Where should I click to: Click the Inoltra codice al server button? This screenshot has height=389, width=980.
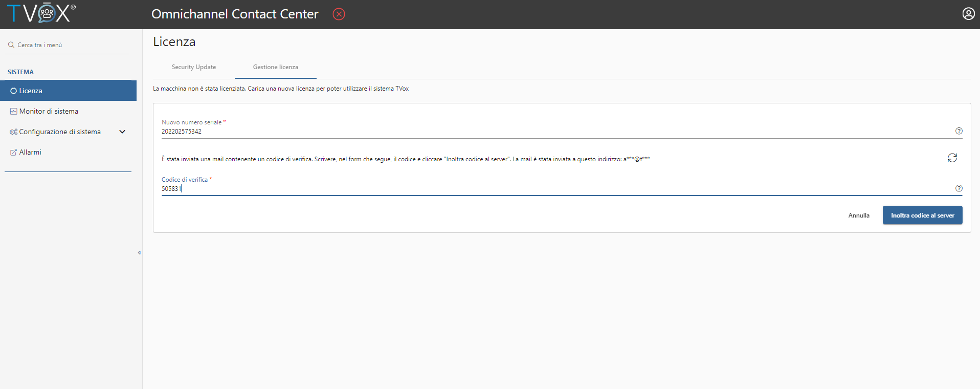(922, 215)
